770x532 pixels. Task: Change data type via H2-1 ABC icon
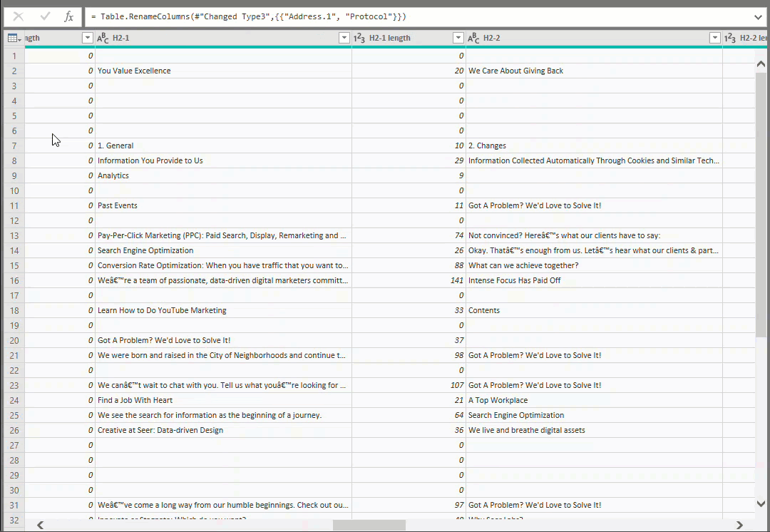point(103,38)
